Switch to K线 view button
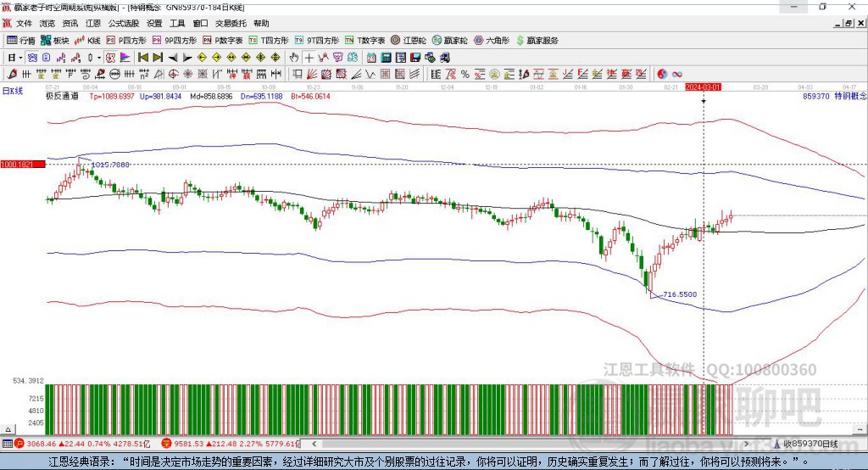868x470 pixels. 87,41
